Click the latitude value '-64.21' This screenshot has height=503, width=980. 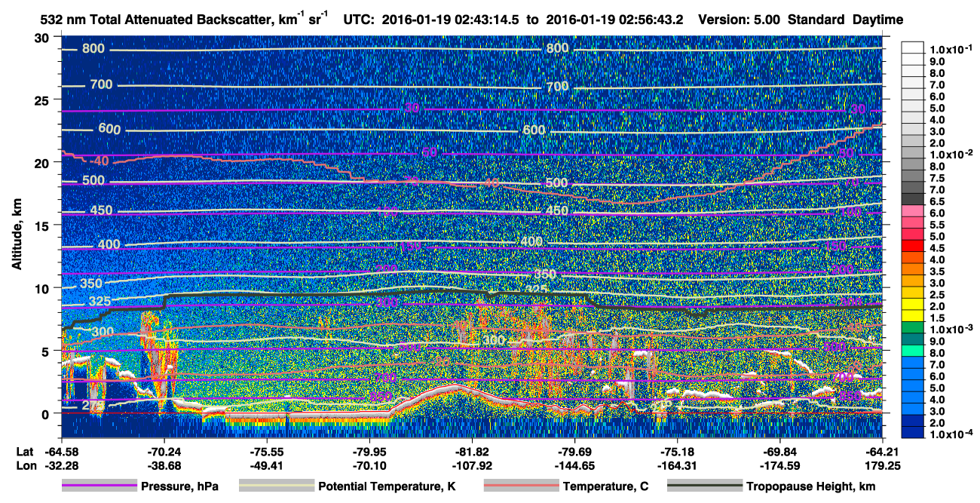(882, 452)
